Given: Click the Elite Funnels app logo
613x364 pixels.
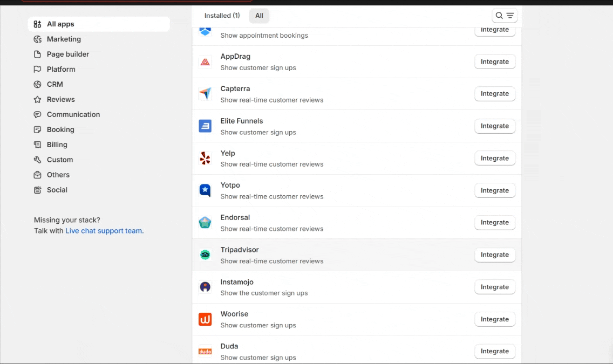Looking at the screenshot, I should [x=205, y=126].
